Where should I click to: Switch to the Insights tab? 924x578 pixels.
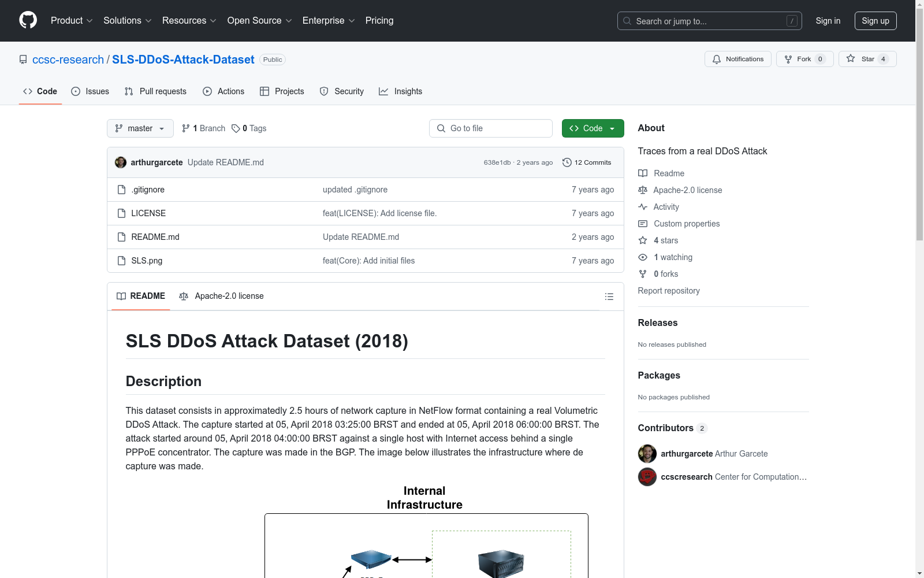click(x=400, y=91)
